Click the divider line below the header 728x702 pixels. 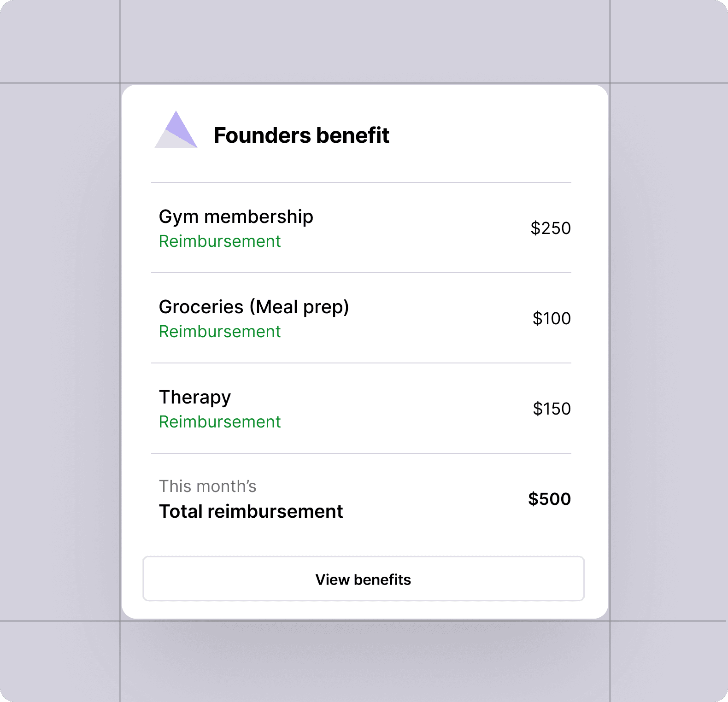click(x=361, y=182)
